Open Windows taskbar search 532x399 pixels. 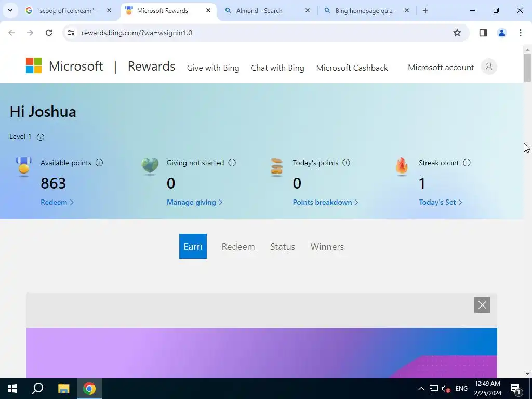pos(37,389)
